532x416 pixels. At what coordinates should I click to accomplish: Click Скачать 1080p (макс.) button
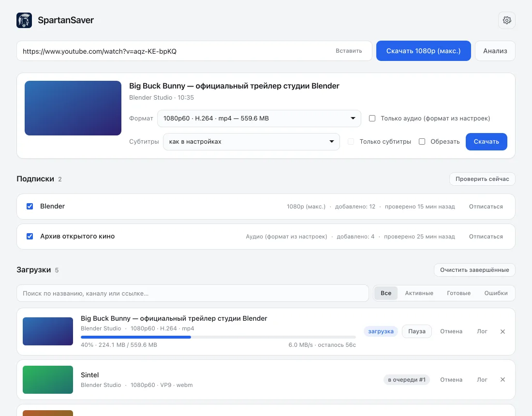point(424,51)
